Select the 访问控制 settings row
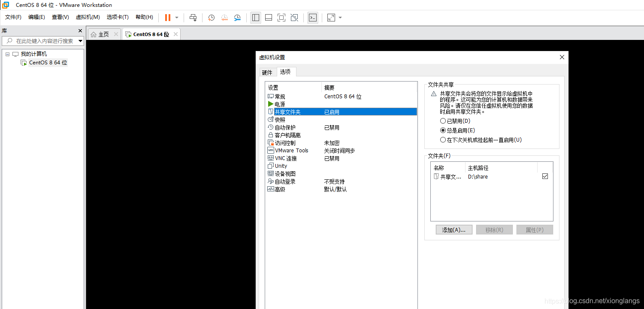Screen dimensions: 644x309 tap(341, 143)
